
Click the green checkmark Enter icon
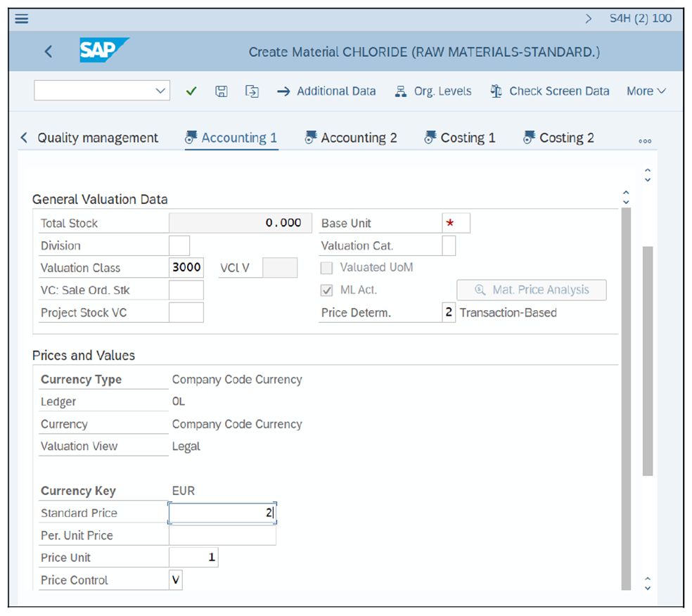pos(191,91)
